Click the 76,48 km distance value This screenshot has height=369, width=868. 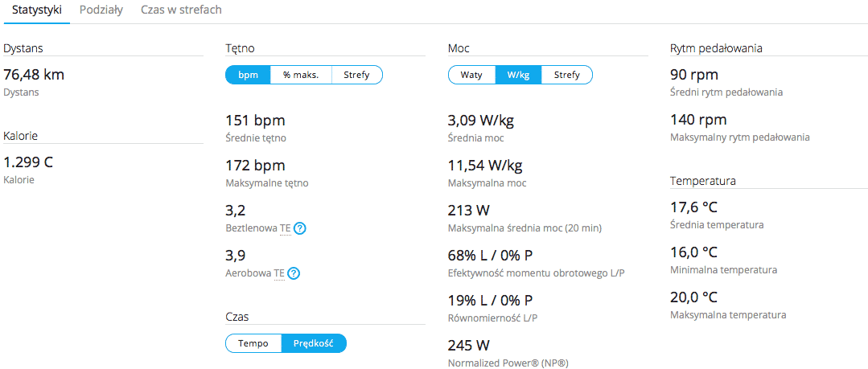(x=34, y=75)
